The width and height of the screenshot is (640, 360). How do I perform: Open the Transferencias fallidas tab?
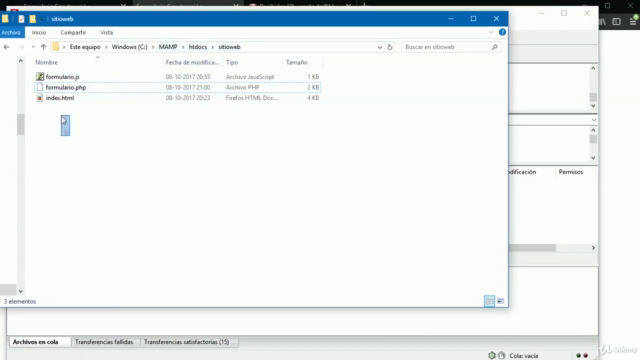pos(104,342)
